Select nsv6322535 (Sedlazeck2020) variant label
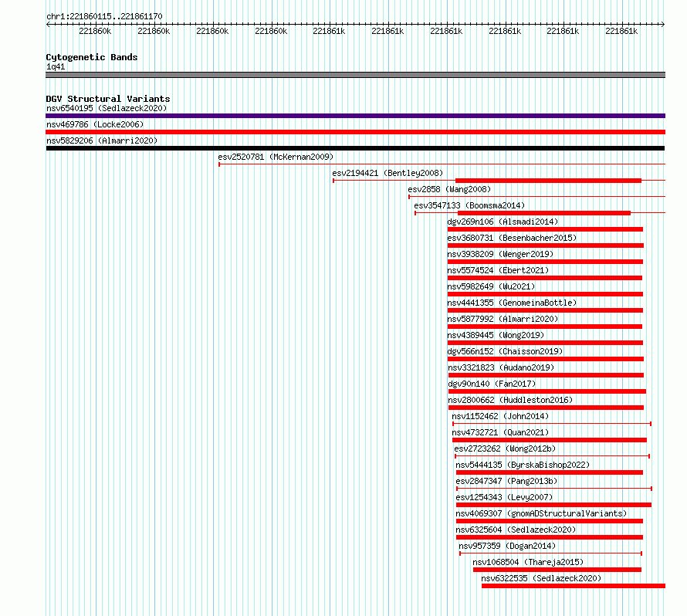This screenshot has width=687, height=616. pyautogui.click(x=541, y=578)
